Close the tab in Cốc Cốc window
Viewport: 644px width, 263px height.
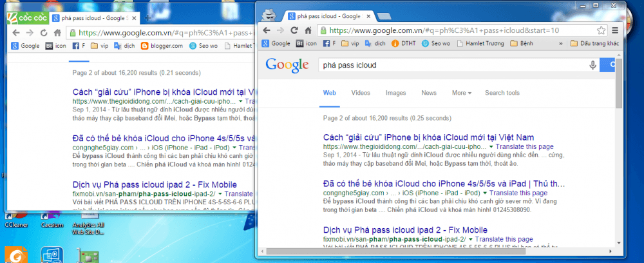(135, 18)
